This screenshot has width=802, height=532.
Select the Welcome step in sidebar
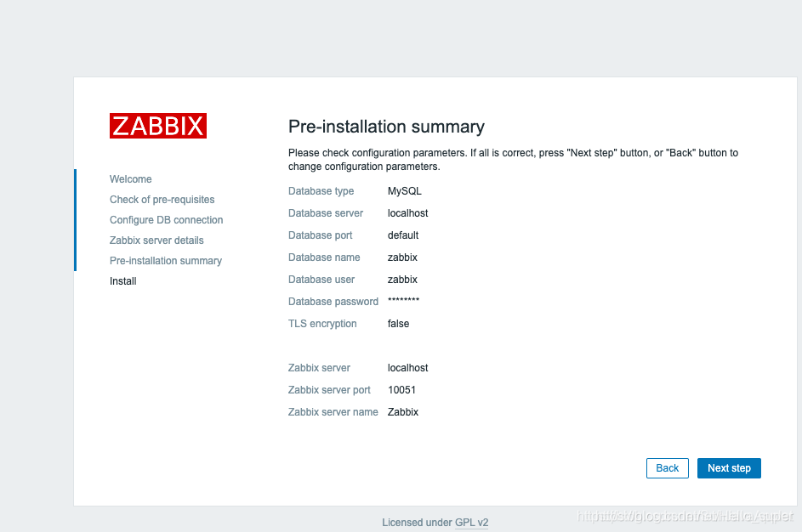coord(130,179)
